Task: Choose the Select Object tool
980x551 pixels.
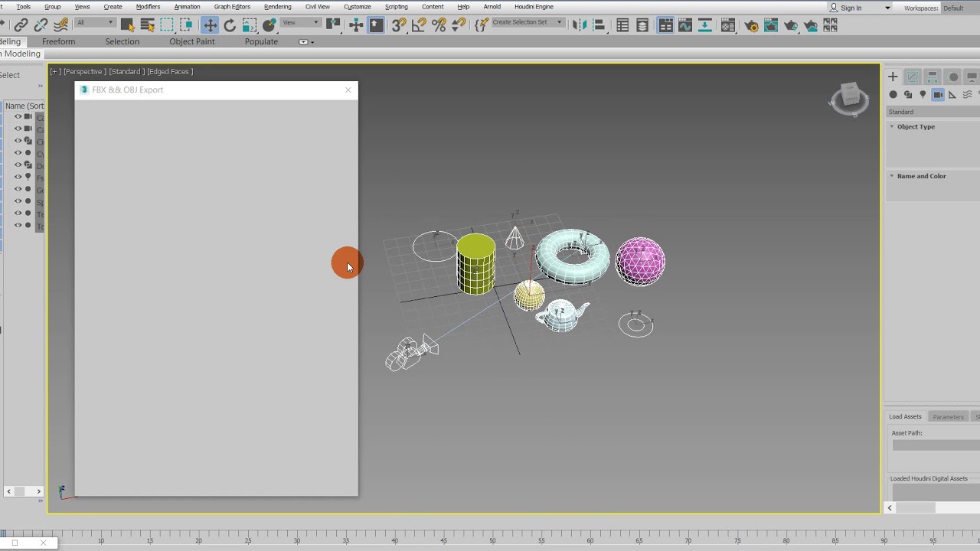Action: click(x=127, y=25)
